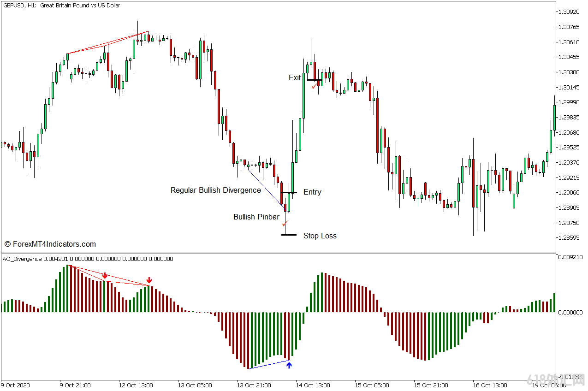The image size is (588, 391).
Task: Click the 0.000000 level on indicator scale
Action: (x=571, y=313)
